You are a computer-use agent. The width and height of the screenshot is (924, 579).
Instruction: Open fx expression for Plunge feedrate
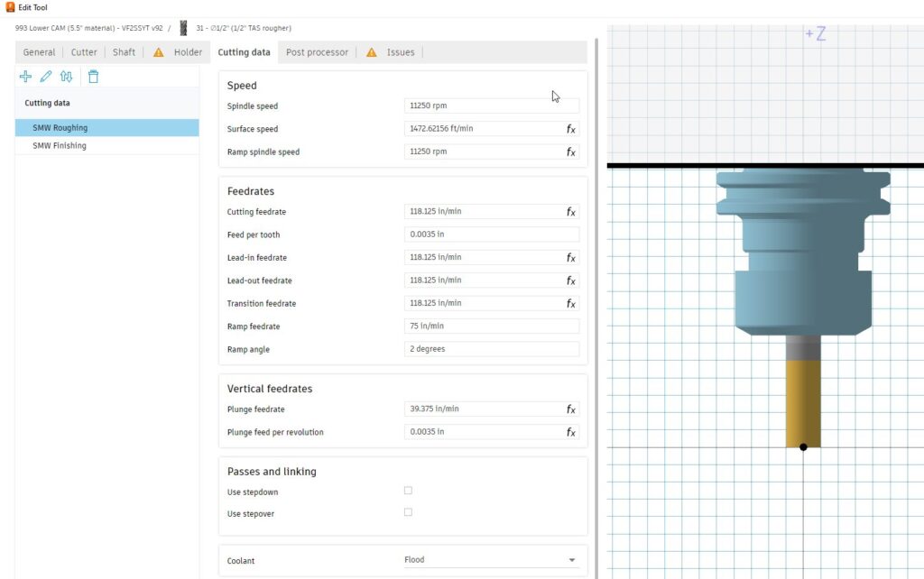[x=570, y=409]
